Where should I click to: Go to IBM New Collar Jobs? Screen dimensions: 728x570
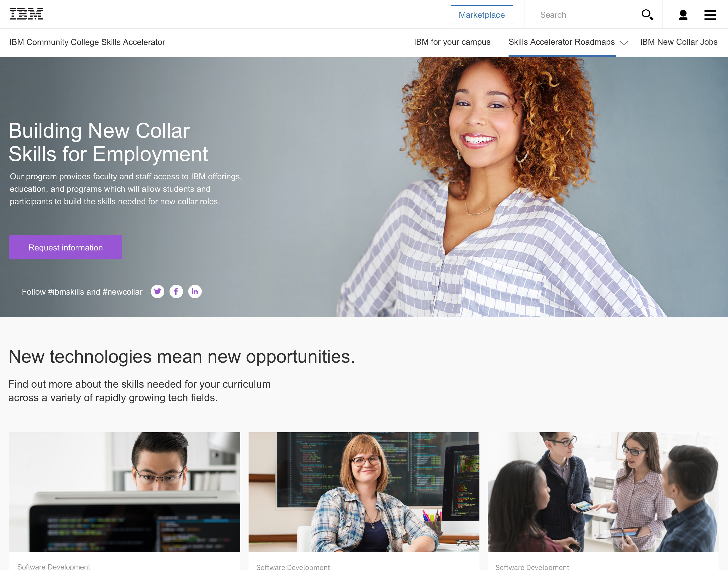(679, 42)
